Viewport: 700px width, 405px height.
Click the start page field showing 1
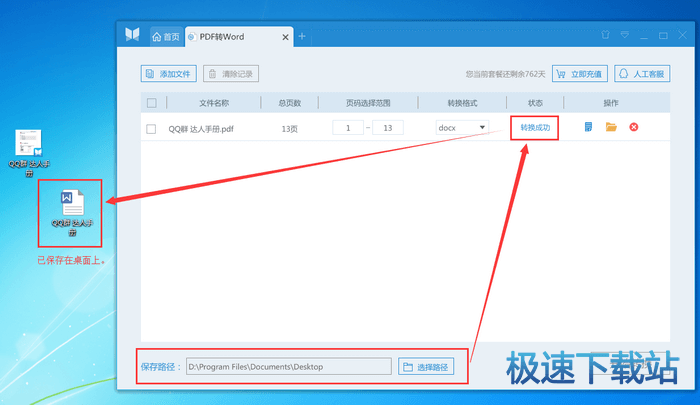point(348,128)
